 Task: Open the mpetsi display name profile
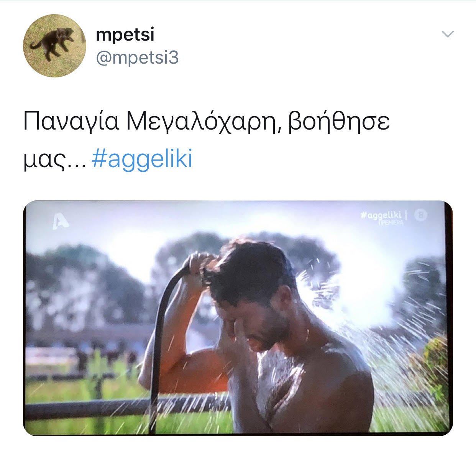(x=125, y=34)
